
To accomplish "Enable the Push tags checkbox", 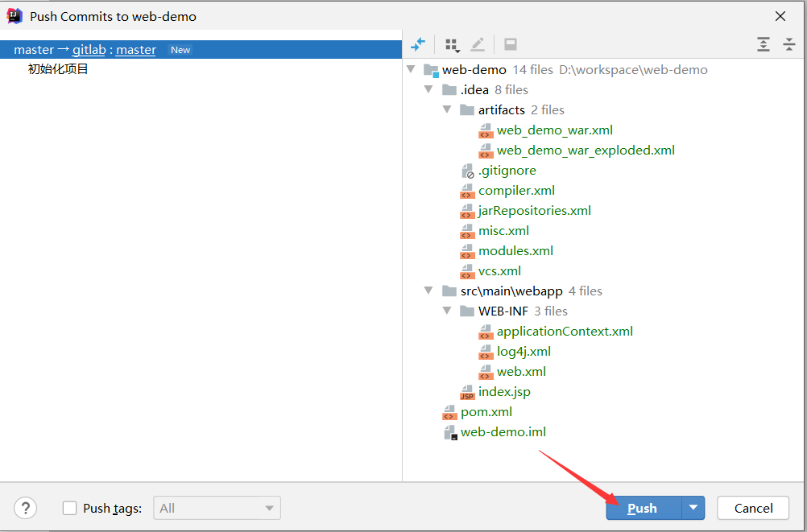I will coord(69,509).
